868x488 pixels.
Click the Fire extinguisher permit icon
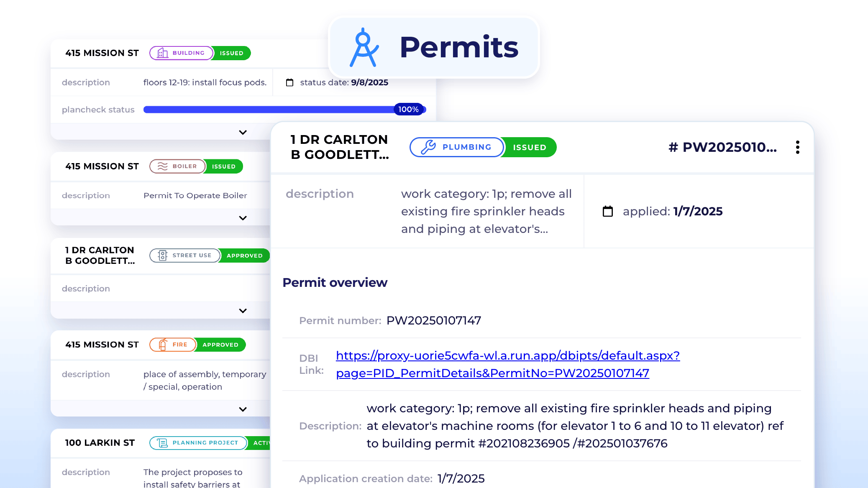coord(162,345)
